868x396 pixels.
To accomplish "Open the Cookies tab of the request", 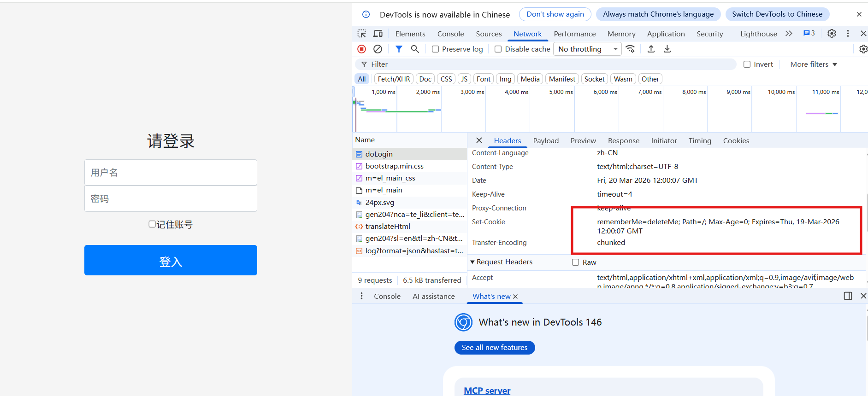I will (x=736, y=141).
